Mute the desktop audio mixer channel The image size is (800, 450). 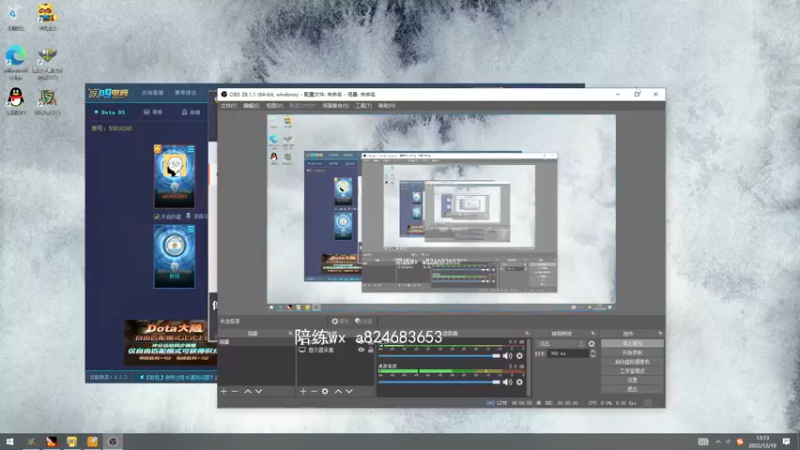tap(507, 382)
